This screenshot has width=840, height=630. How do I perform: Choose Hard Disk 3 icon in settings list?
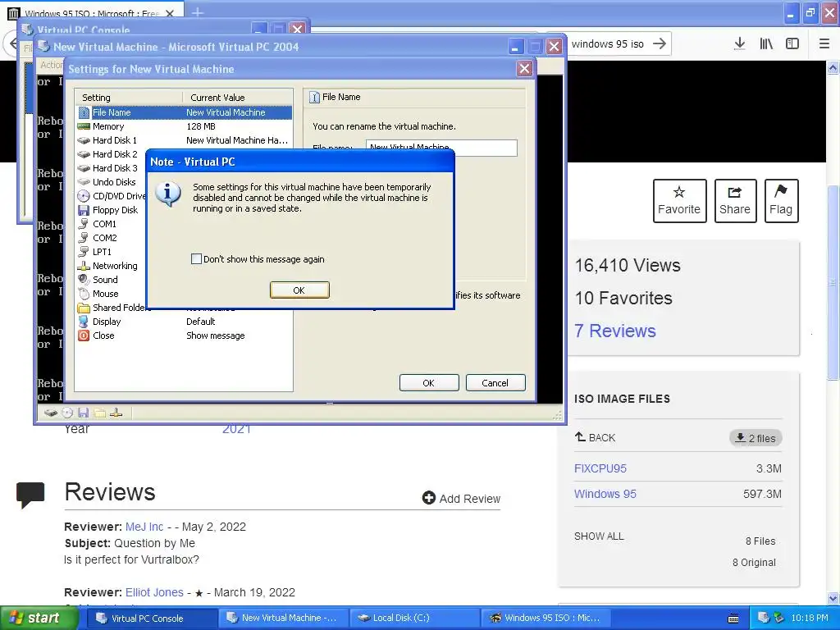84,168
